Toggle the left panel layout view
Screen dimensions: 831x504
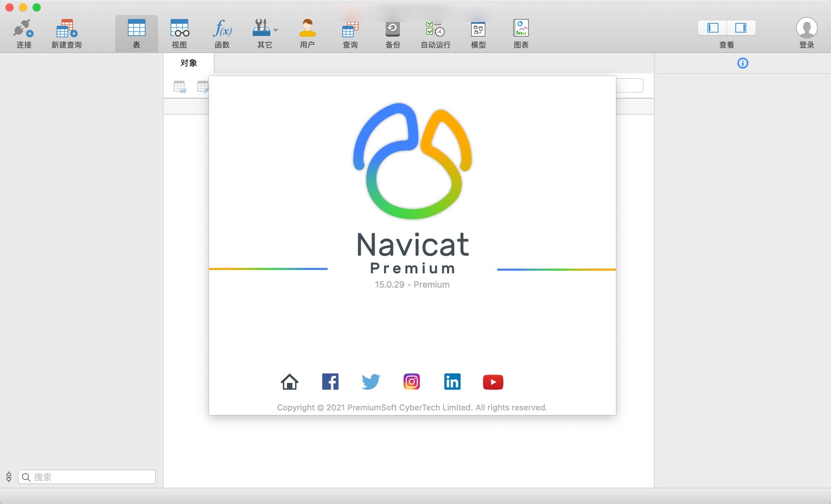pyautogui.click(x=712, y=27)
